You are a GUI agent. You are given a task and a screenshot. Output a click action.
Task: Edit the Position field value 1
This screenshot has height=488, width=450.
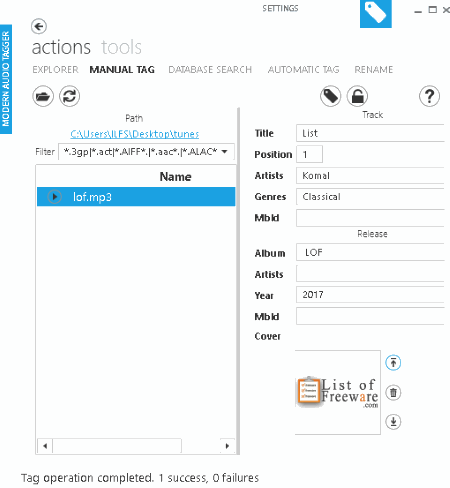(309, 154)
